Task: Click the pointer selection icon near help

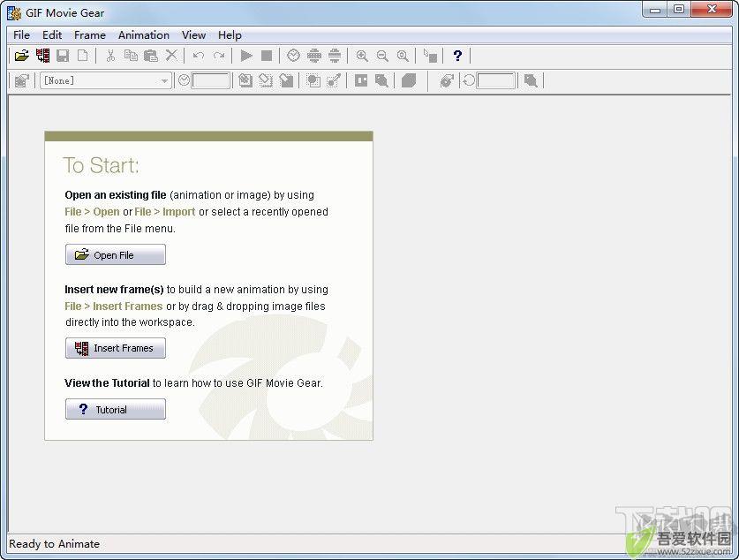Action: pos(430,56)
